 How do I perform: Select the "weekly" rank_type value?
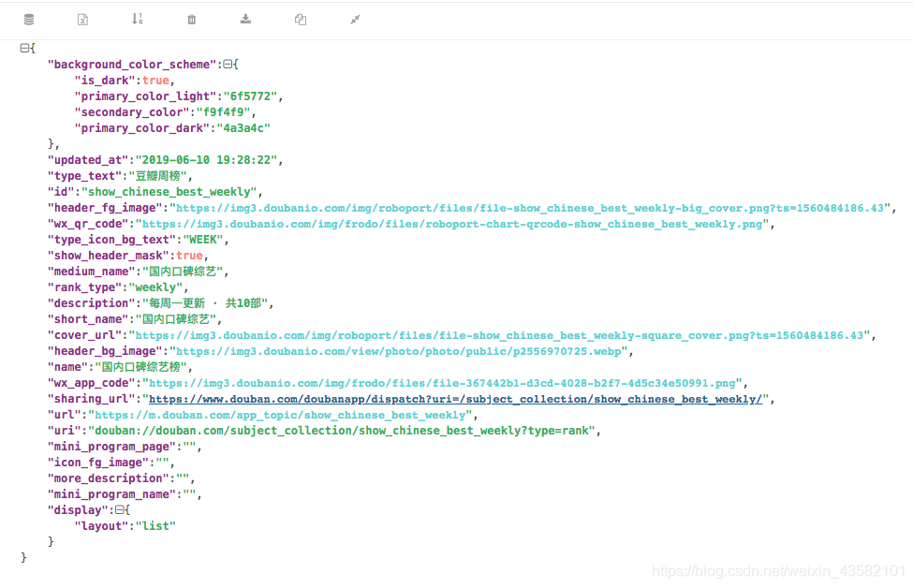coord(155,287)
